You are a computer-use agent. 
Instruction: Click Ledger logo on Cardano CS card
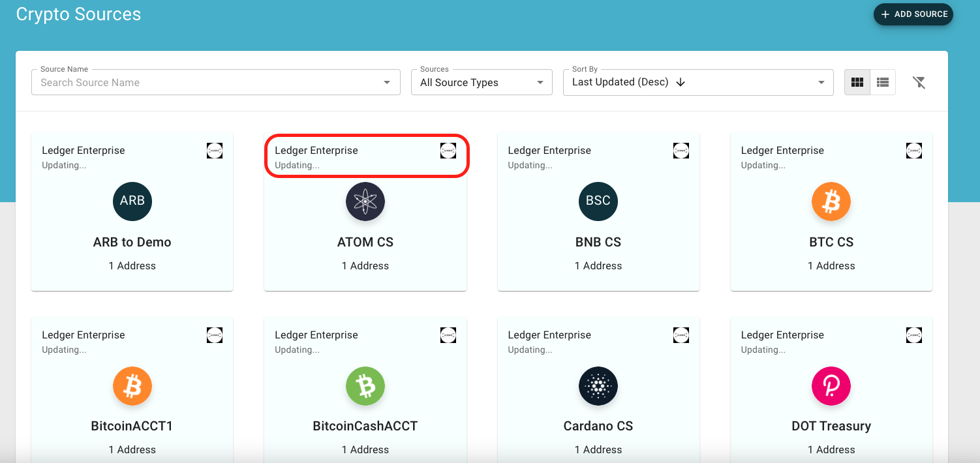click(681, 335)
